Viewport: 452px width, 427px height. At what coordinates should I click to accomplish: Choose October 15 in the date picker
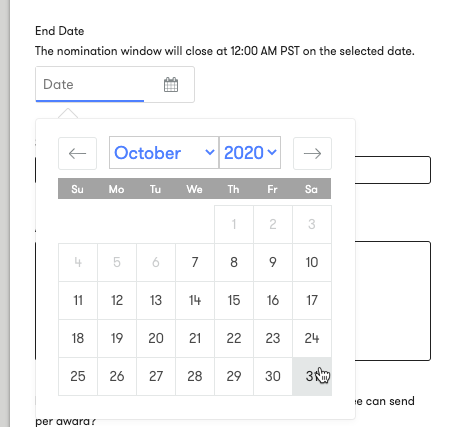pyautogui.click(x=234, y=300)
